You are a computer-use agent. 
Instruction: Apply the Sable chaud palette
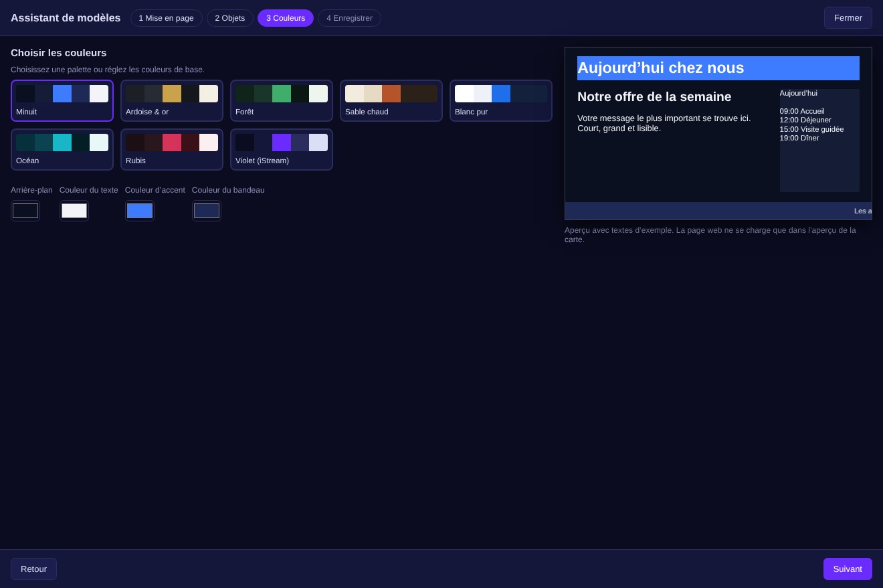click(391, 100)
